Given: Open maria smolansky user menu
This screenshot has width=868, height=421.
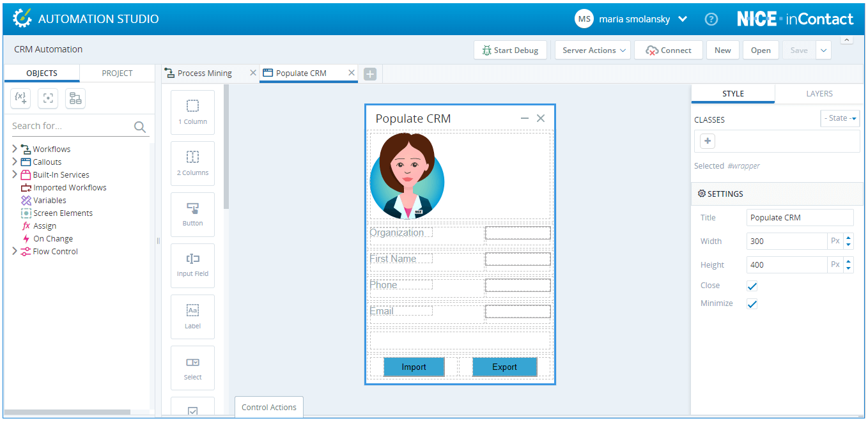Looking at the screenshot, I should [642, 19].
